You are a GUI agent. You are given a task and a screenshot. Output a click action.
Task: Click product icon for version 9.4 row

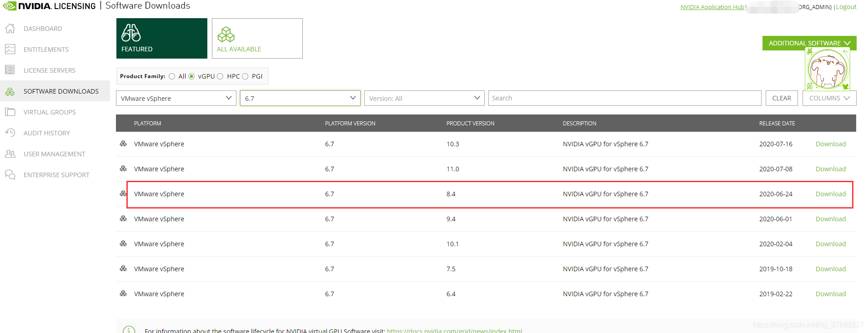123,219
